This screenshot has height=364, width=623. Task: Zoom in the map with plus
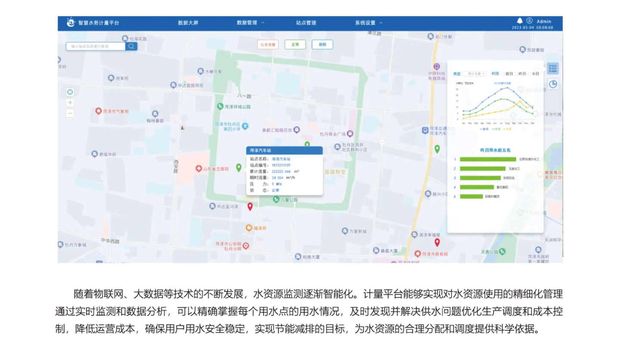(70, 103)
